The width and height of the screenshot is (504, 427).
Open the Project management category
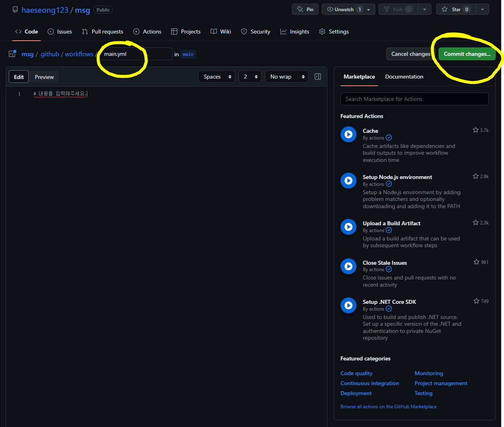[441, 383]
